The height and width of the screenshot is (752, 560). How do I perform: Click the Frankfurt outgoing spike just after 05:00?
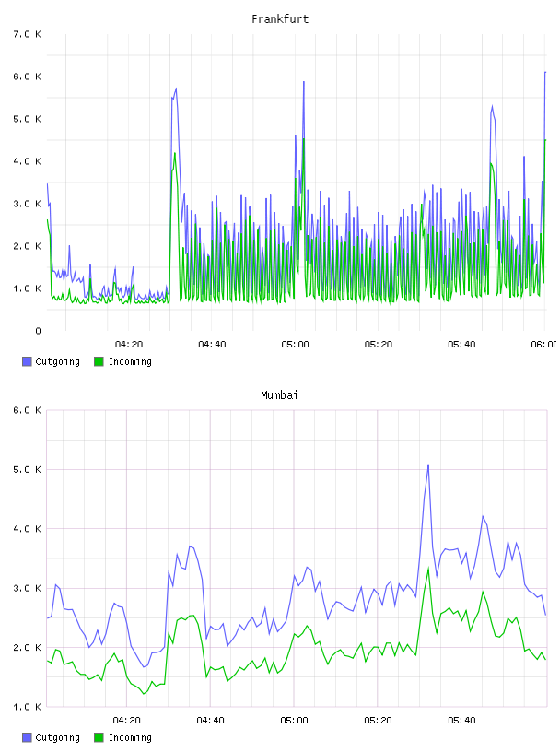(x=304, y=83)
